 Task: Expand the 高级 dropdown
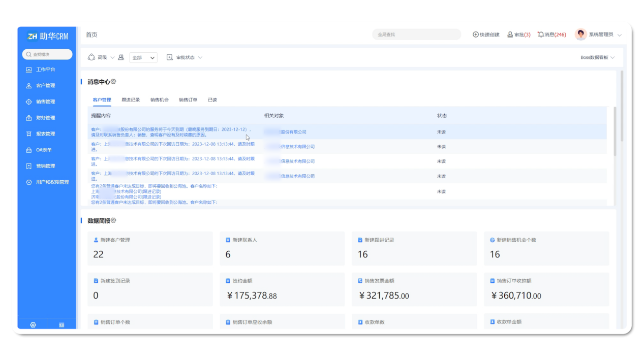point(102,57)
